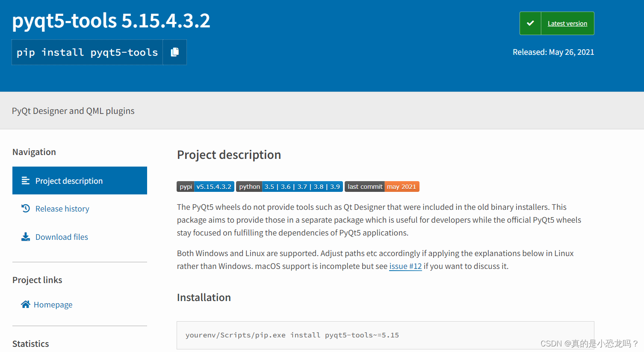Screen dimensions: 644x352
Task: Go to Release history
Action: click(x=62, y=209)
